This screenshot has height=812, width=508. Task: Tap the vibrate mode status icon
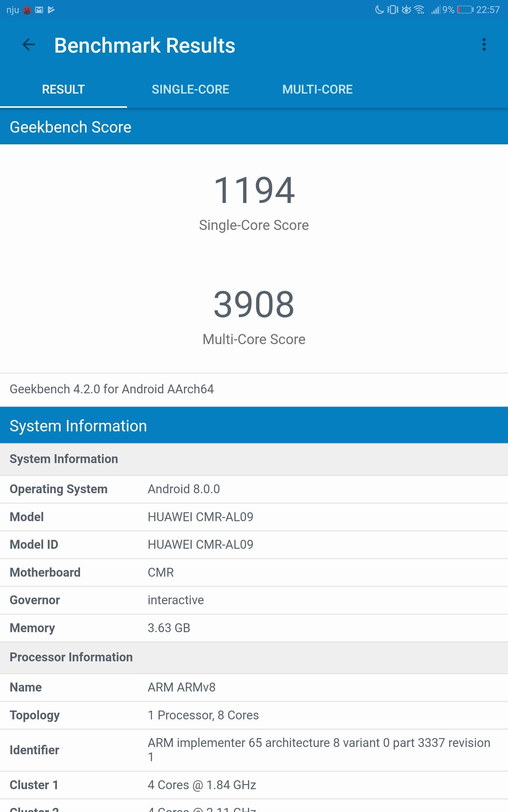pyautogui.click(x=392, y=10)
